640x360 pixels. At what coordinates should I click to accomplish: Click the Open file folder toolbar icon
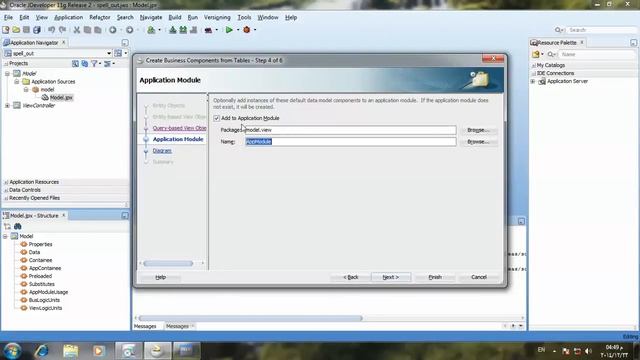(x=16, y=30)
